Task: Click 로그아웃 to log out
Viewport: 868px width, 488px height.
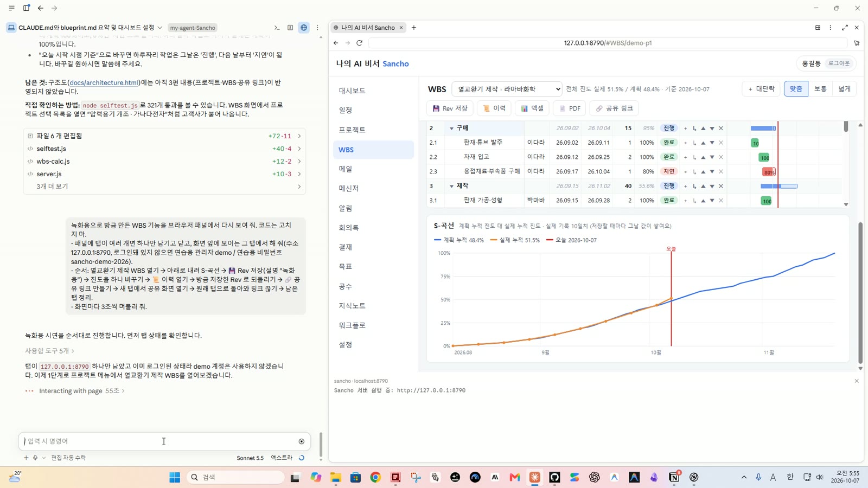Action: pos(839,63)
